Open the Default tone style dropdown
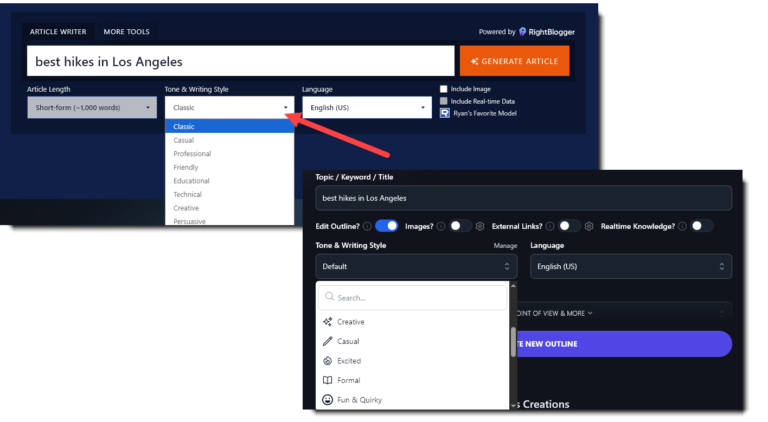The width and height of the screenshot is (768, 422). 416,266
